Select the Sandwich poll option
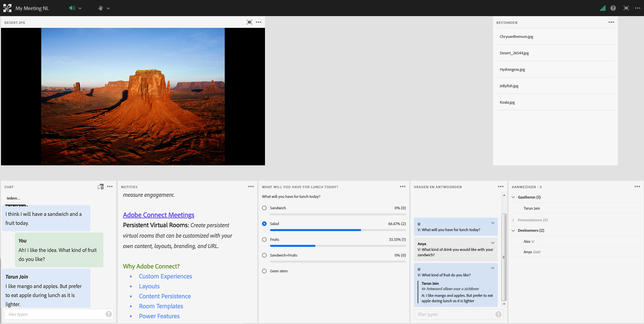The image size is (644, 324). [x=264, y=208]
